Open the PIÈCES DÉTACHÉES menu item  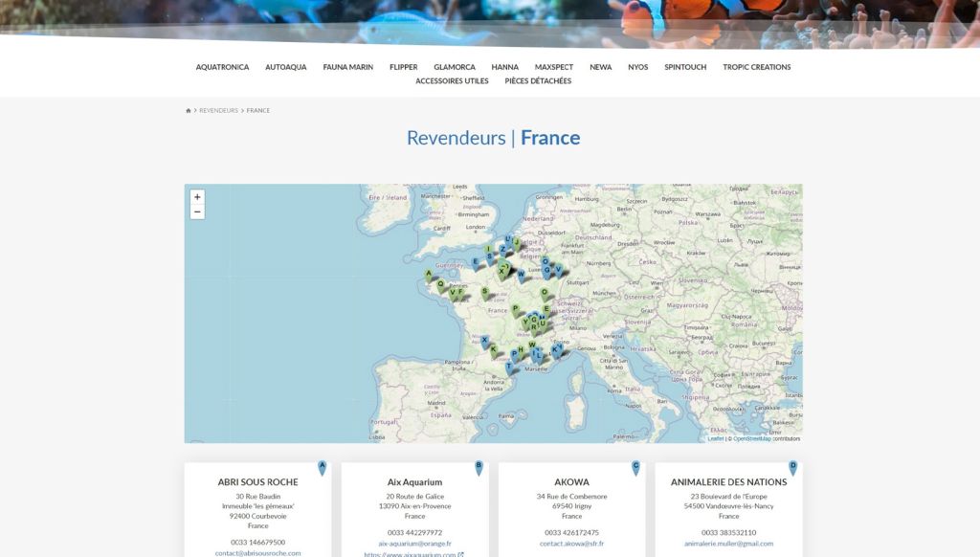click(538, 80)
